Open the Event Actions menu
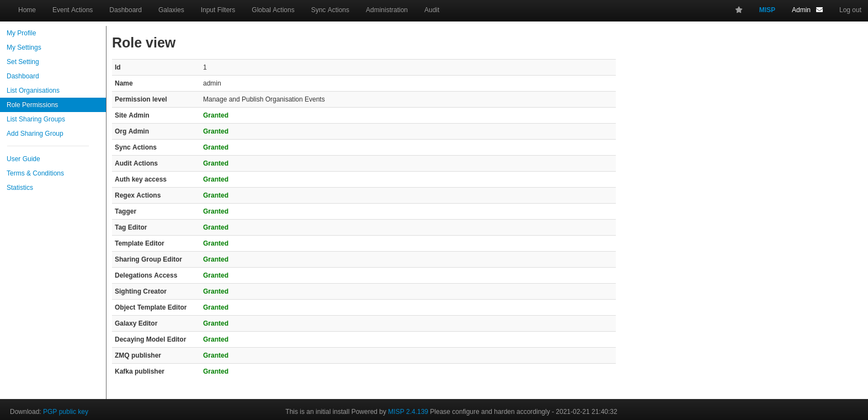This screenshot has height=420, width=868. coord(72,10)
